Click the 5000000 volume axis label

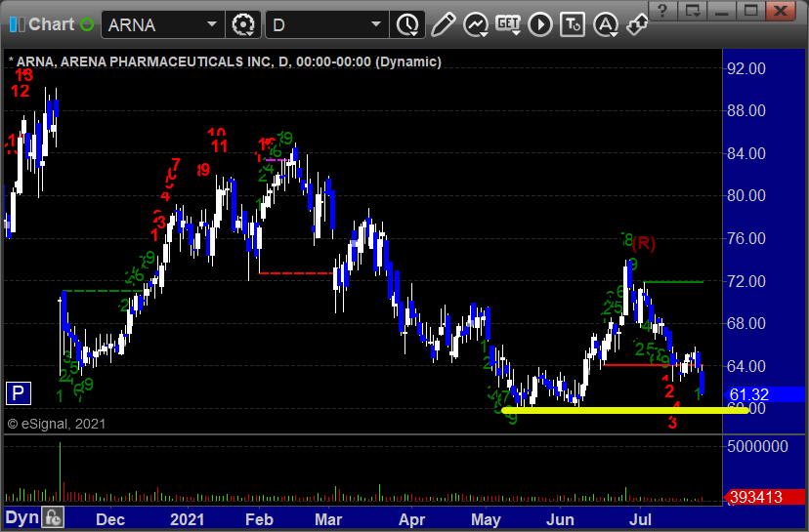pyautogui.click(x=757, y=446)
